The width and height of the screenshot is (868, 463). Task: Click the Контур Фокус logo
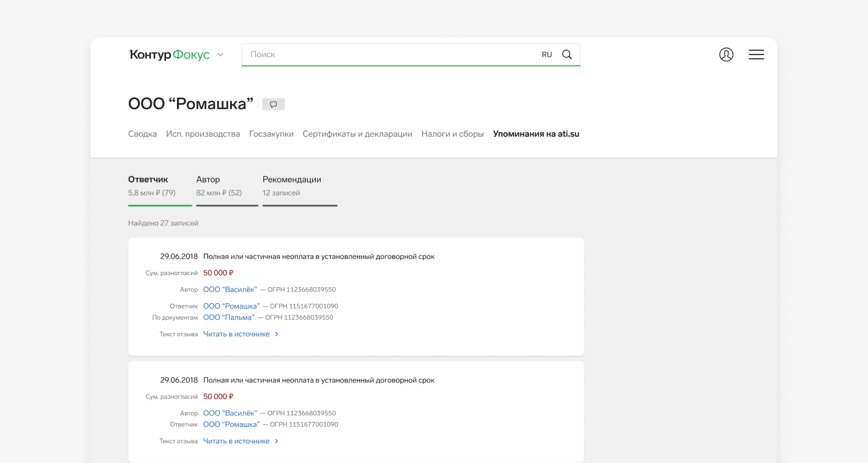pyautogui.click(x=170, y=55)
